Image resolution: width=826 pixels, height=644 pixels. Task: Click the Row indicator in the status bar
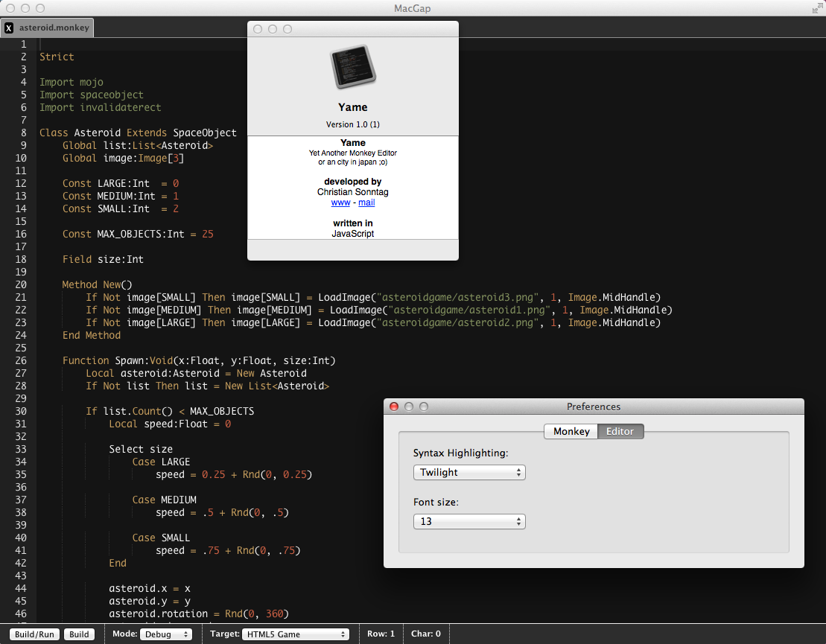click(381, 634)
